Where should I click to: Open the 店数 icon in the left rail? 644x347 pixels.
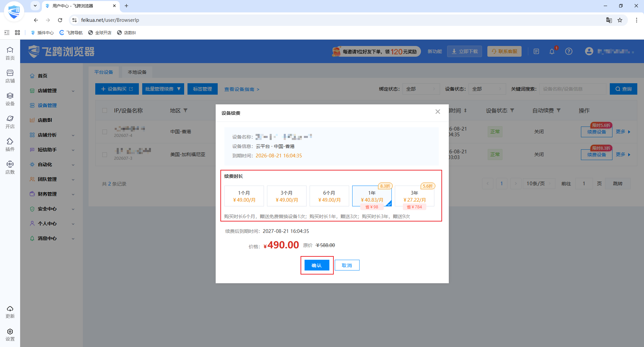coord(10,167)
